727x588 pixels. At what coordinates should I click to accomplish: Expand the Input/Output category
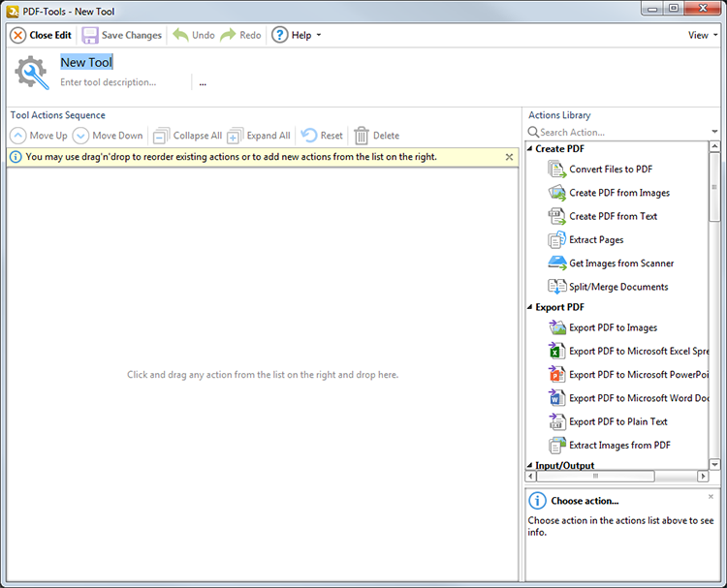click(x=530, y=466)
